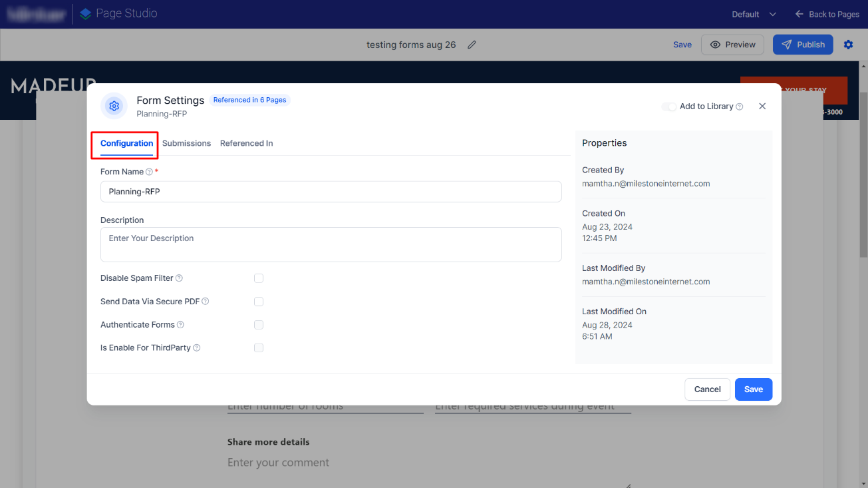The height and width of the screenshot is (488, 868).
Task: Open the Default dropdown in header
Action: click(754, 14)
